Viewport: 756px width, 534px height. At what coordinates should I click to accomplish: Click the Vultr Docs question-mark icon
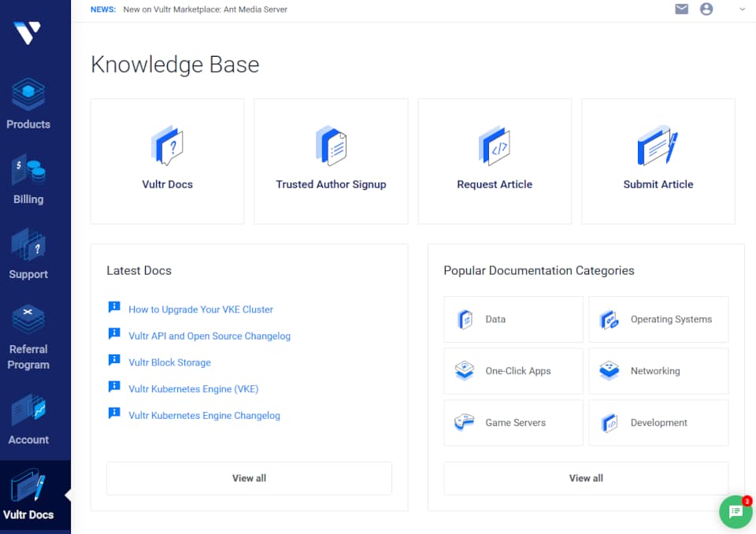pyautogui.click(x=167, y=145)
